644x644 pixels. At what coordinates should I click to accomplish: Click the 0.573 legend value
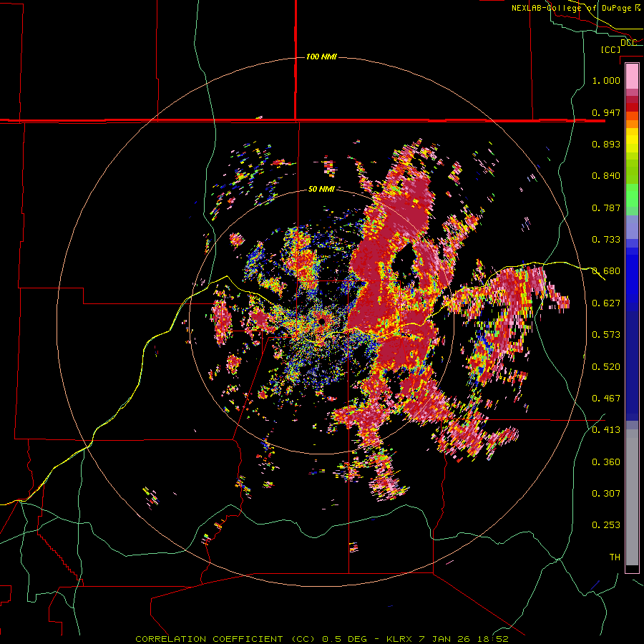pos(606,335)
